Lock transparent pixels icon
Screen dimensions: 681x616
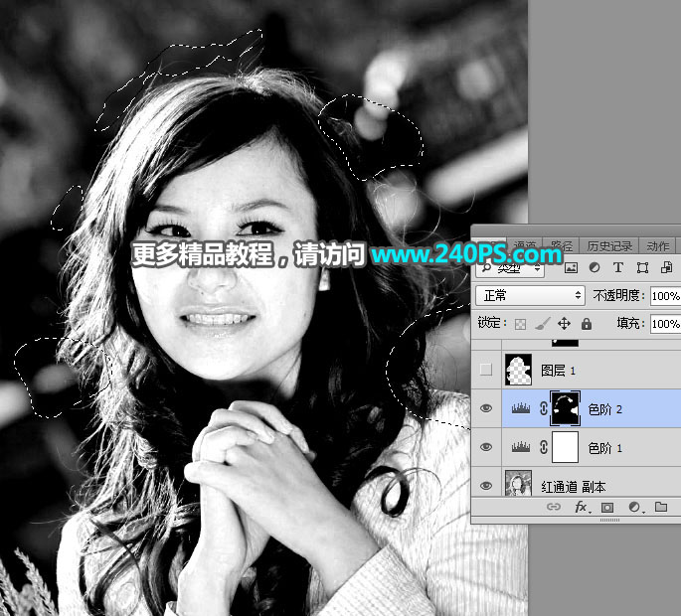tap(520, 324)
